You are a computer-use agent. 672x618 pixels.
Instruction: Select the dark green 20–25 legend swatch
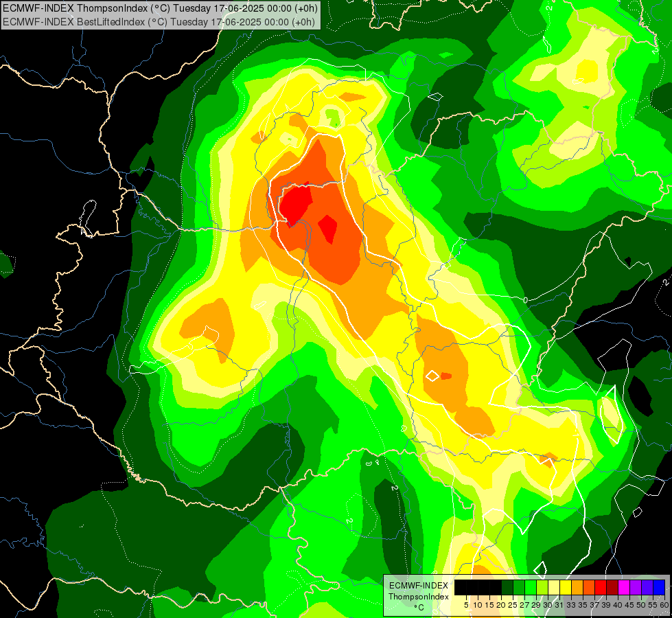[507, 587]
